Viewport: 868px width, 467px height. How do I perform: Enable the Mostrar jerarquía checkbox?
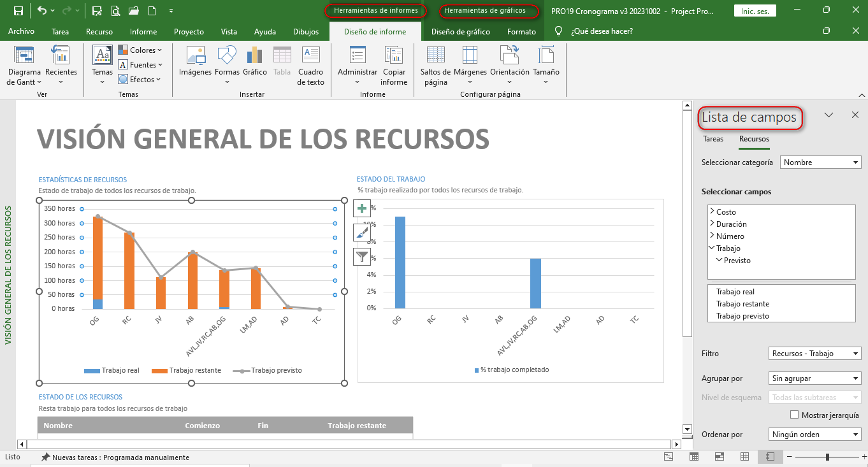[794, 415]
